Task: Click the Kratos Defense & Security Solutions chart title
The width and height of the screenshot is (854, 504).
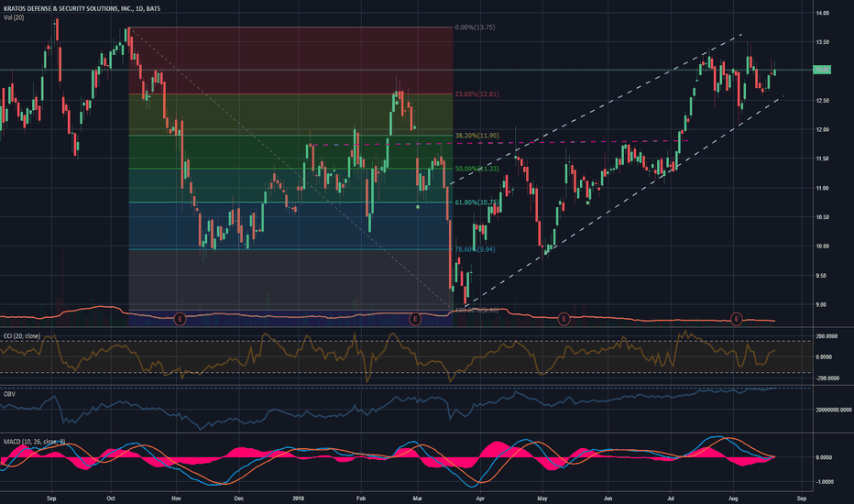Action: pos(82,9)
